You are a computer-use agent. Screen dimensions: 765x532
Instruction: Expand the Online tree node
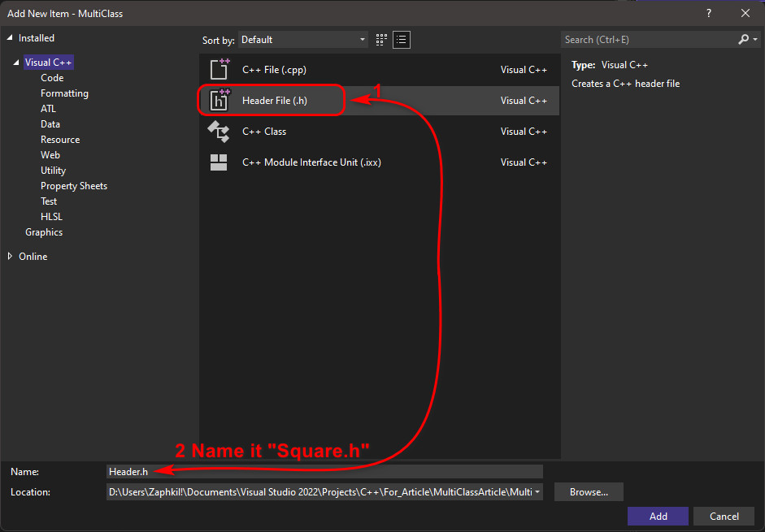(10, 256)
